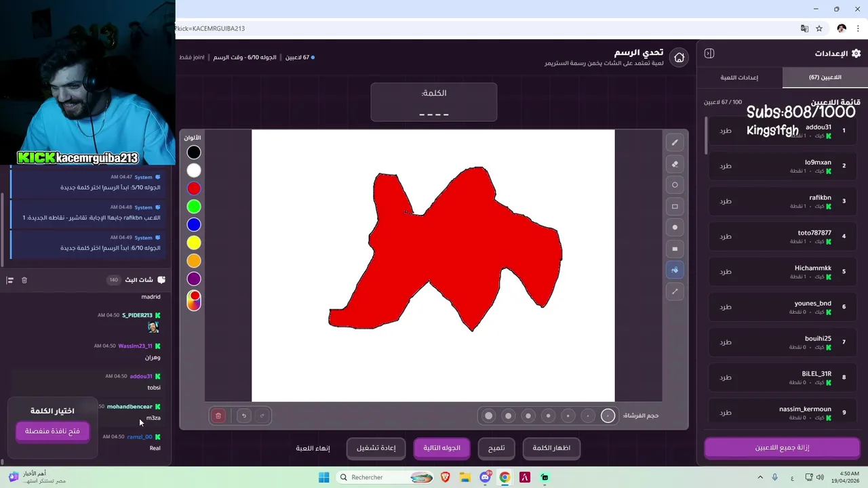Toggle chat list layout icon

pyautogui.click(x=9, y=280)
